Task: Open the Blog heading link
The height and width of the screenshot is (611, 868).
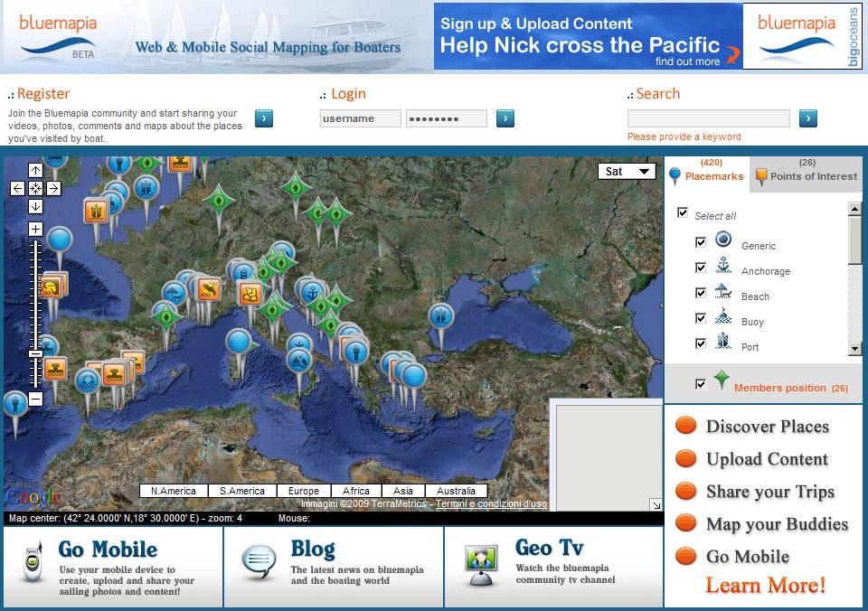Action: tap(313, 549)
